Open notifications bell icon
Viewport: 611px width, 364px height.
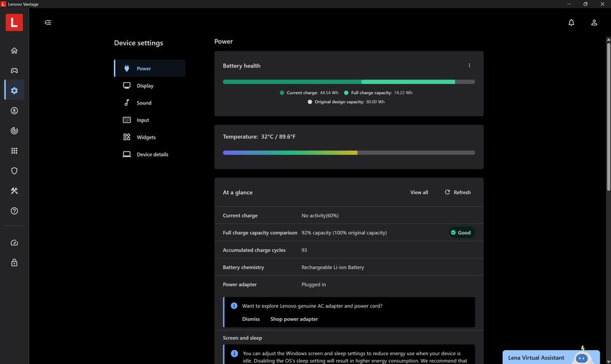pyautogui.click(x=571, y=22)
